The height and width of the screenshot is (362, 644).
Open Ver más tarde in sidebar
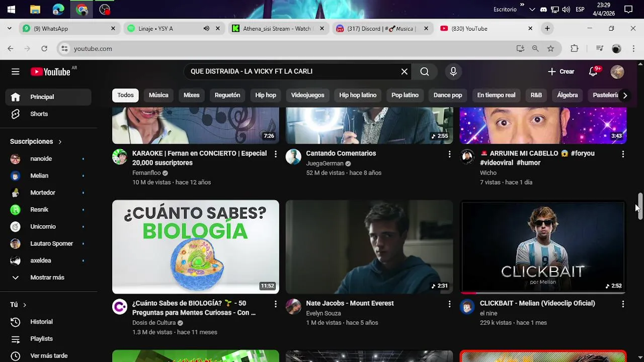[48, 356]
